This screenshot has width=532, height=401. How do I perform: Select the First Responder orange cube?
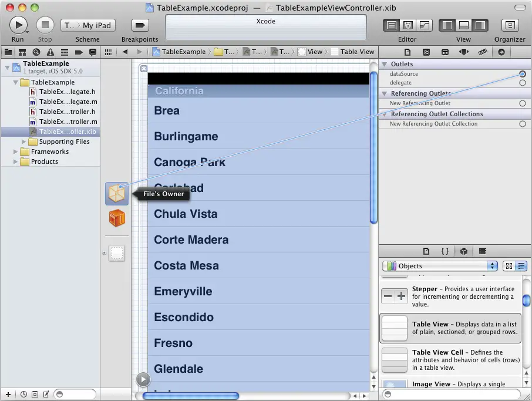117,218
